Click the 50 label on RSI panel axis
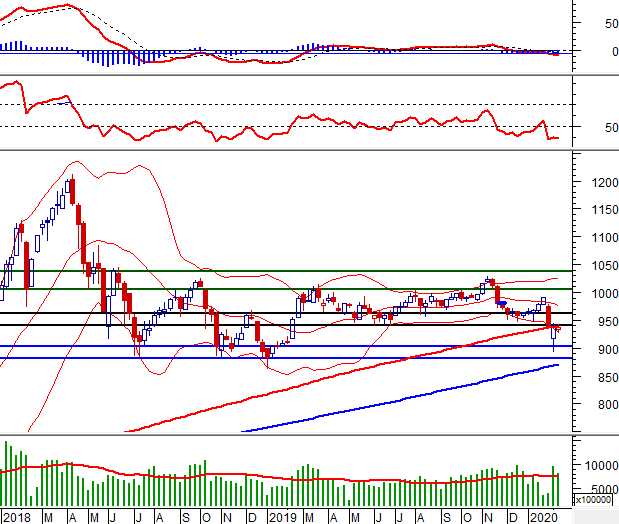 coord(611,128)
